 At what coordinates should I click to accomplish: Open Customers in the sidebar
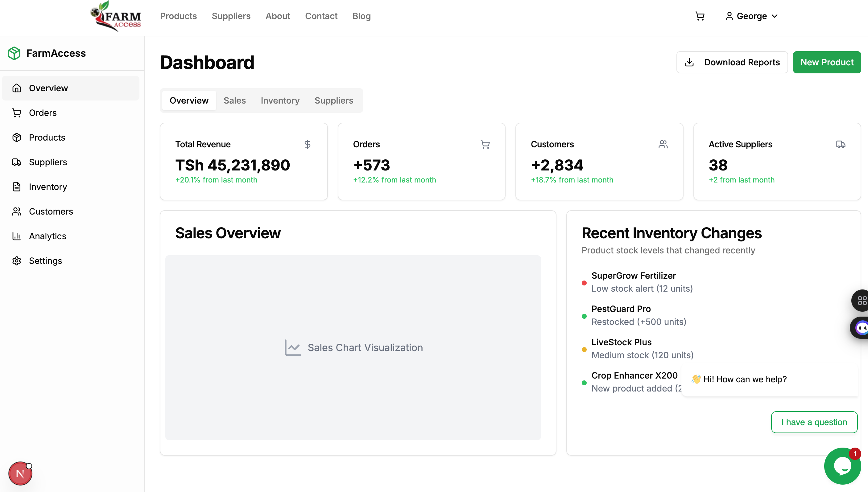tap(71, 211)
